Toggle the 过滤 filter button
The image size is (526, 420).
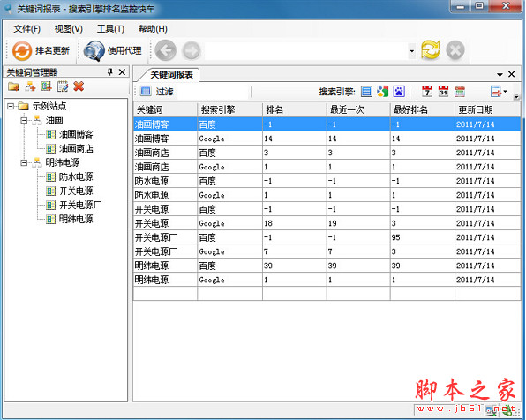click(x=157, y=91)
